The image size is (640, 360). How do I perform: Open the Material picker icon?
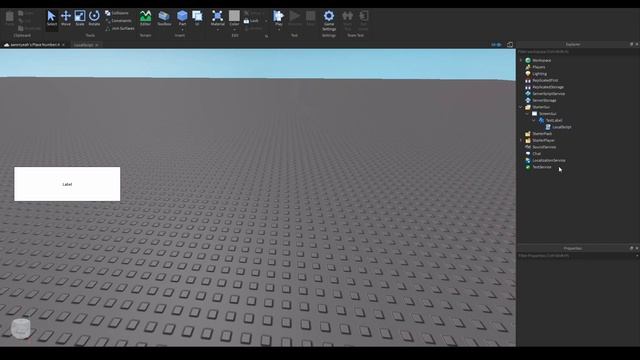coord(218,16)
